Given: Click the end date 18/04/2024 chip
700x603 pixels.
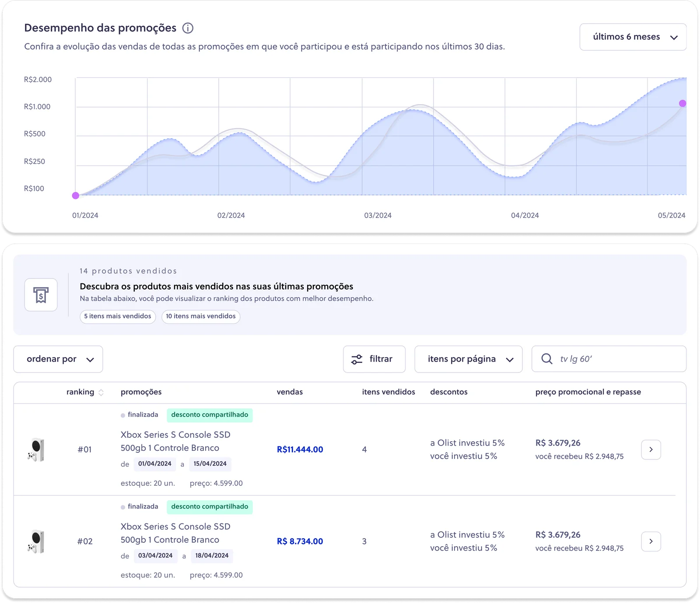Looking at the screenshot, I should point(212,556).
